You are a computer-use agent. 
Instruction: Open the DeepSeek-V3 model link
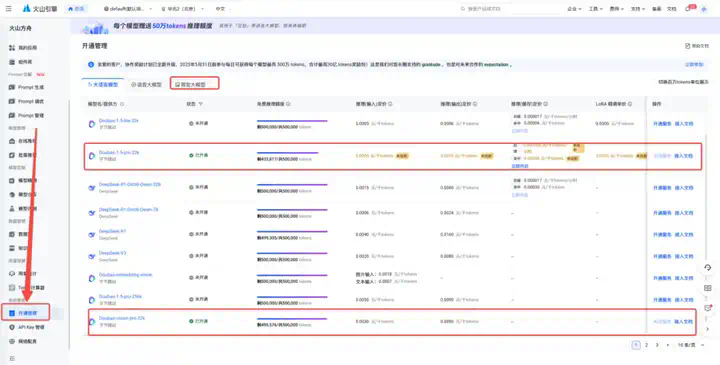point(112,253)
